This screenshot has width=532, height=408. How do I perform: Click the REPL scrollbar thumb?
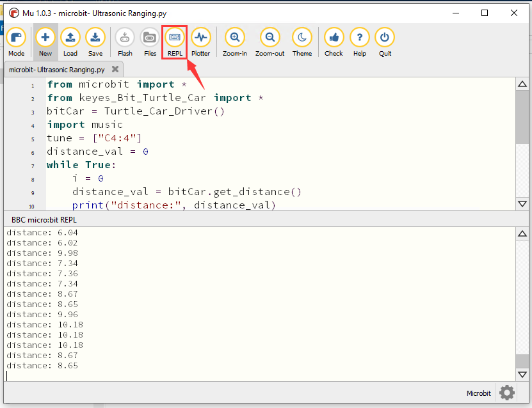[x=522, y=361]
